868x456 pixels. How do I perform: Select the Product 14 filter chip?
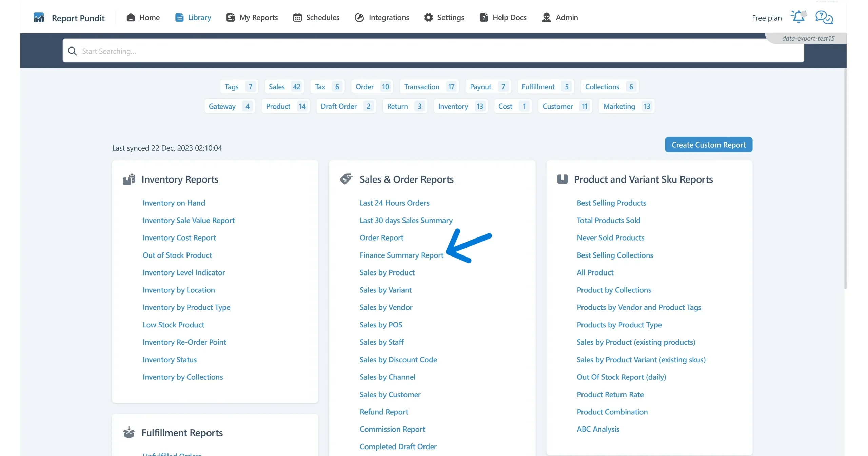[x=286, y=106]
